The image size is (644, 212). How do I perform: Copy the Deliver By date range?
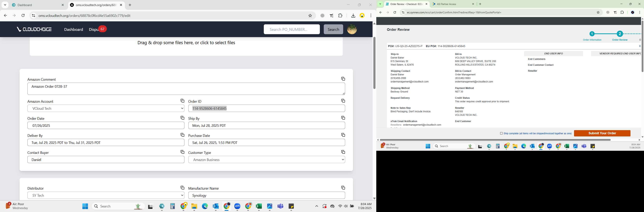182,135
